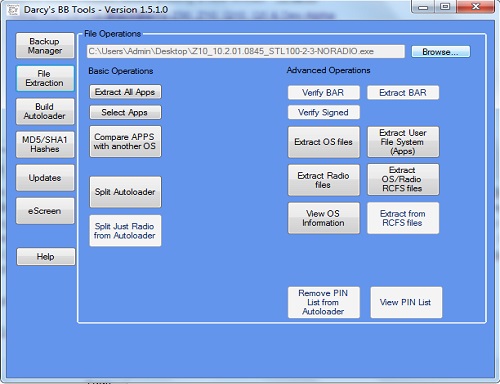Extract OS files from autoloader
The image size is (500, 384).
click(324, 142)
